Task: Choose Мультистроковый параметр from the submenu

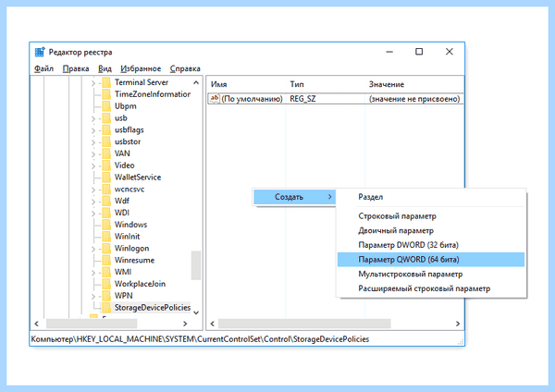Action: click(431, 274)
